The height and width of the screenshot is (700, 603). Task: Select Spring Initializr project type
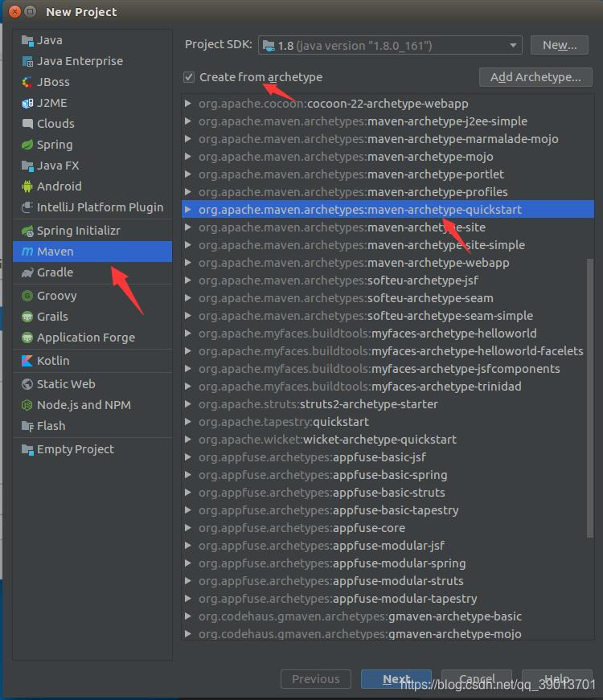92,231
